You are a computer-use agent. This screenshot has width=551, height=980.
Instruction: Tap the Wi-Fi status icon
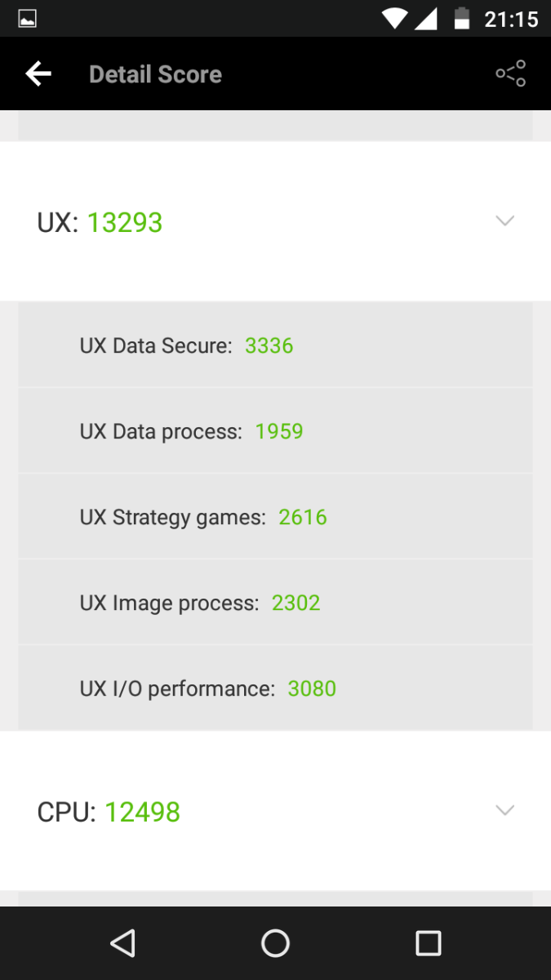pos(394,18)
